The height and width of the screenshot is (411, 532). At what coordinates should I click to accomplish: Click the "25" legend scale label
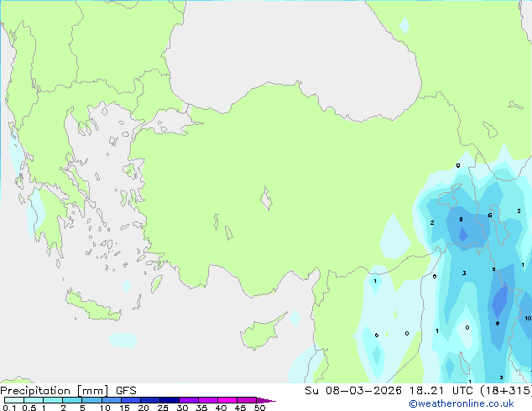pos(163,408)
